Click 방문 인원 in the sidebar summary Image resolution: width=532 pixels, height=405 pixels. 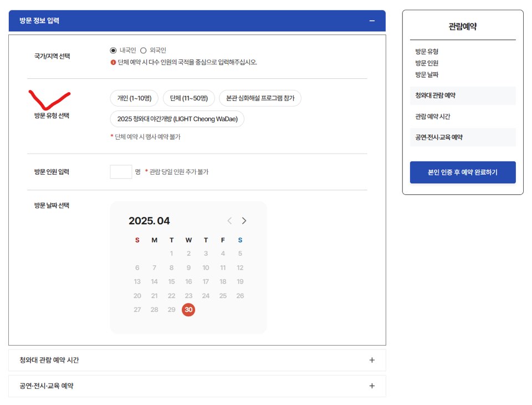(427, 63)
